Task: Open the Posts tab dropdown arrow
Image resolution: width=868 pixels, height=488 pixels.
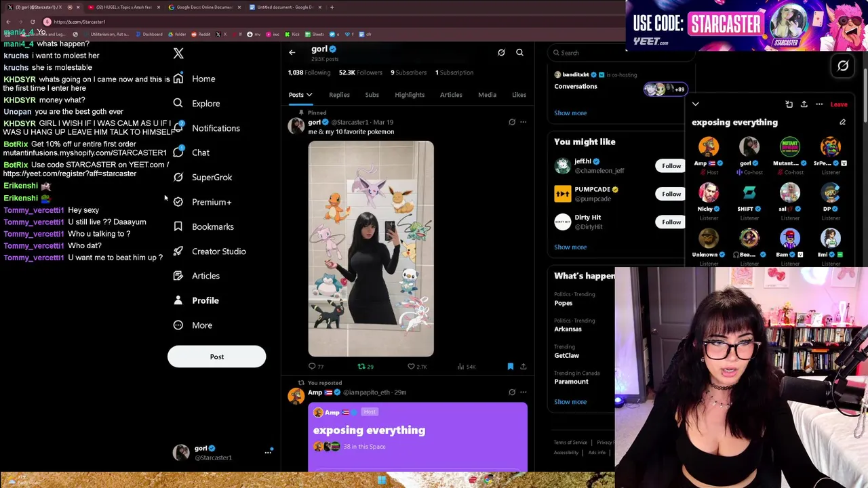Action: (309, 95)
